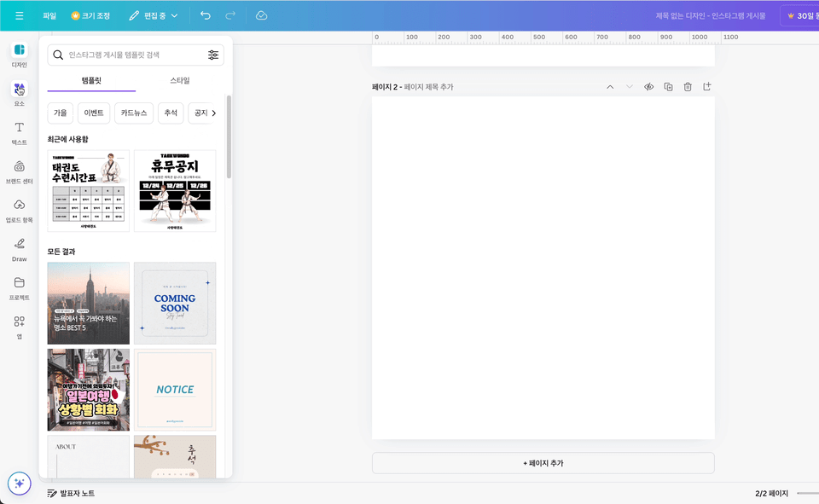Open the 업로드 항목 uploads panel
819x504 pixels.
coord(20,211)
